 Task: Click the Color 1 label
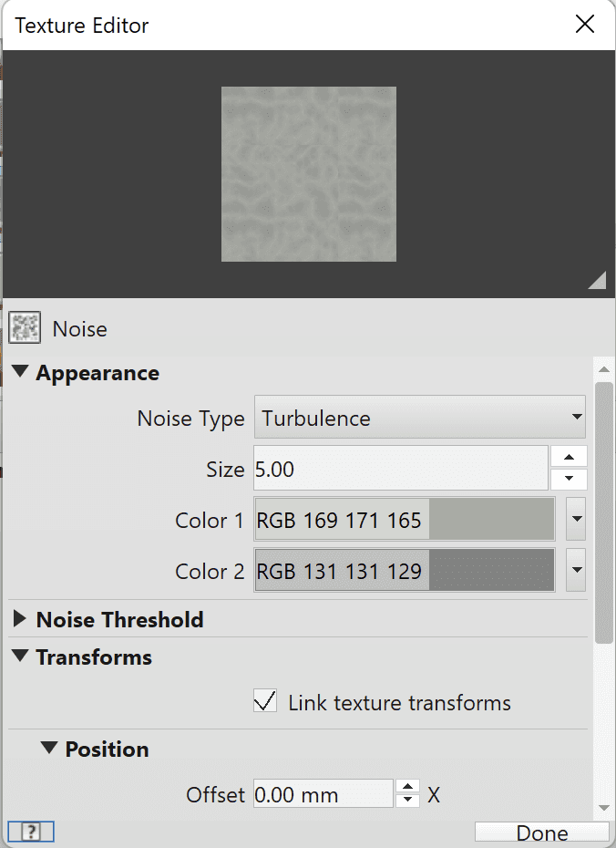pyautogui.click(x=210, y=521)
